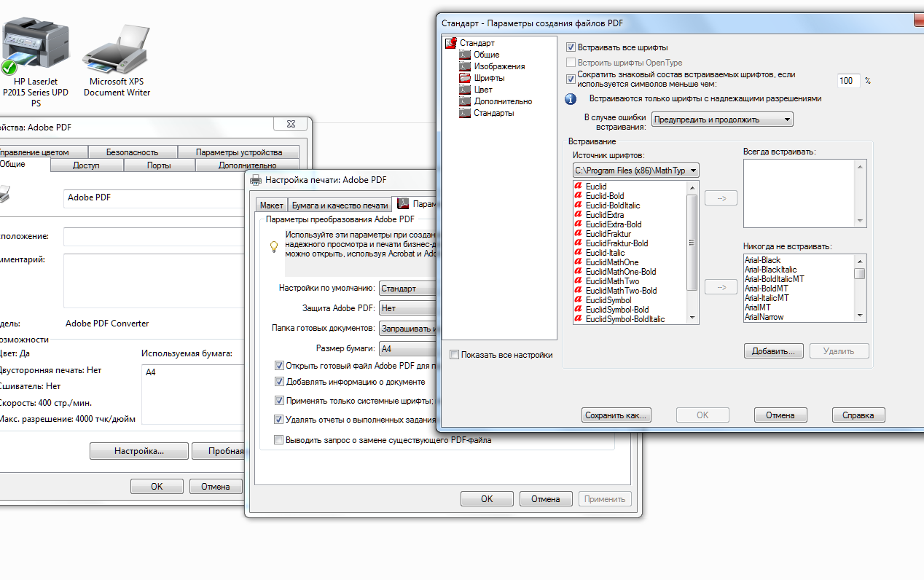This screenshot has height=580, width=924.
Task: Open the Защита Adobe PDF dropdown
Action: 407,308
